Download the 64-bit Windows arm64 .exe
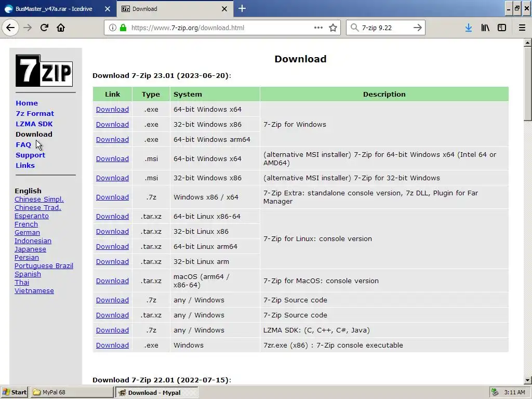Viewport: 532px width, 399px height. click(112, 139)
